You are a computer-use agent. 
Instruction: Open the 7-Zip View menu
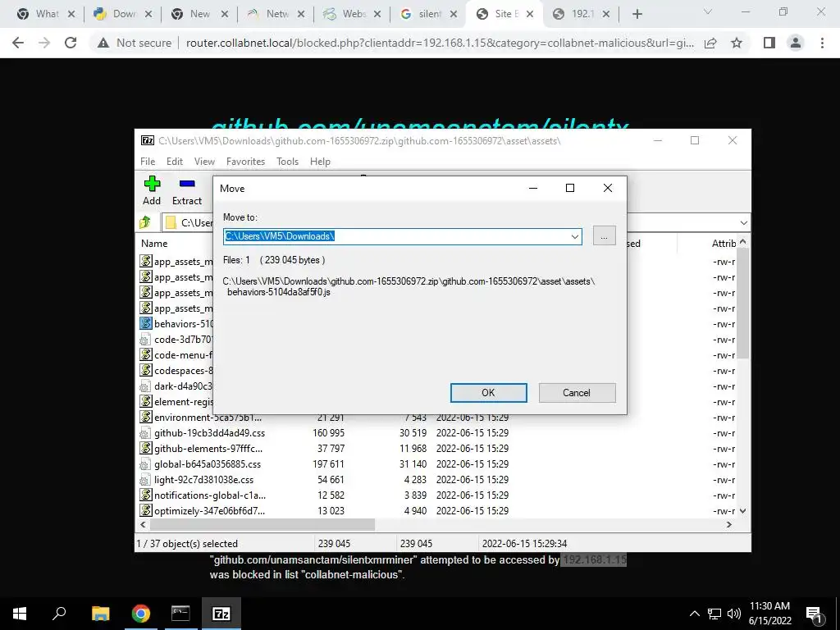click(204, 162)
